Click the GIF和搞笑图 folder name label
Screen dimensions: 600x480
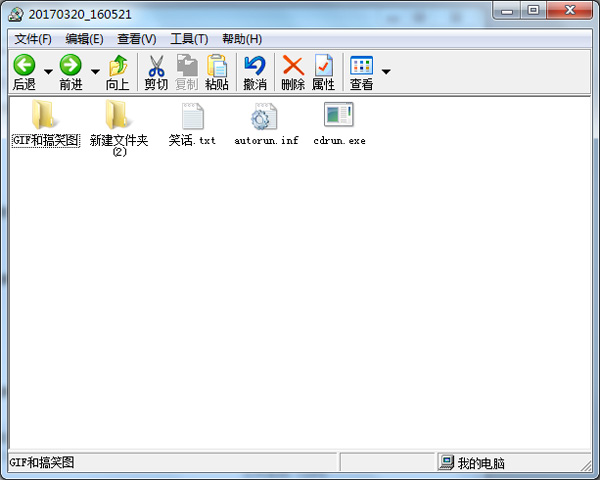[46, 140]
